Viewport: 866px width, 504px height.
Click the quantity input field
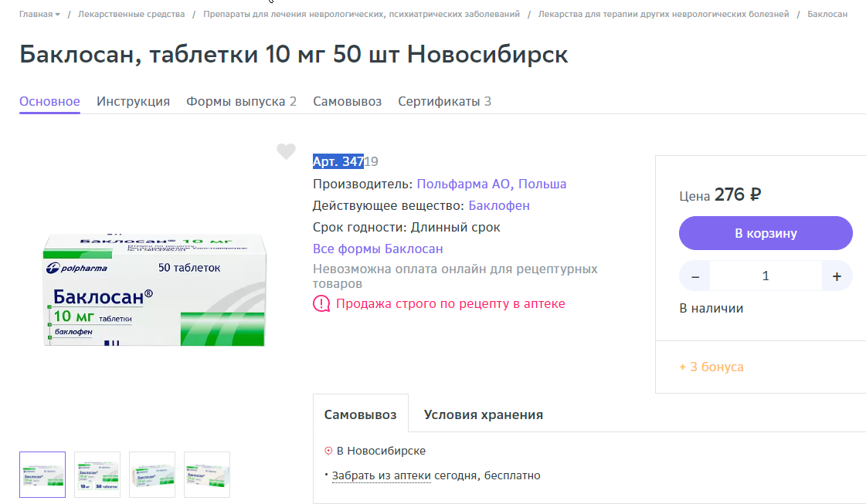coord(766,276)
